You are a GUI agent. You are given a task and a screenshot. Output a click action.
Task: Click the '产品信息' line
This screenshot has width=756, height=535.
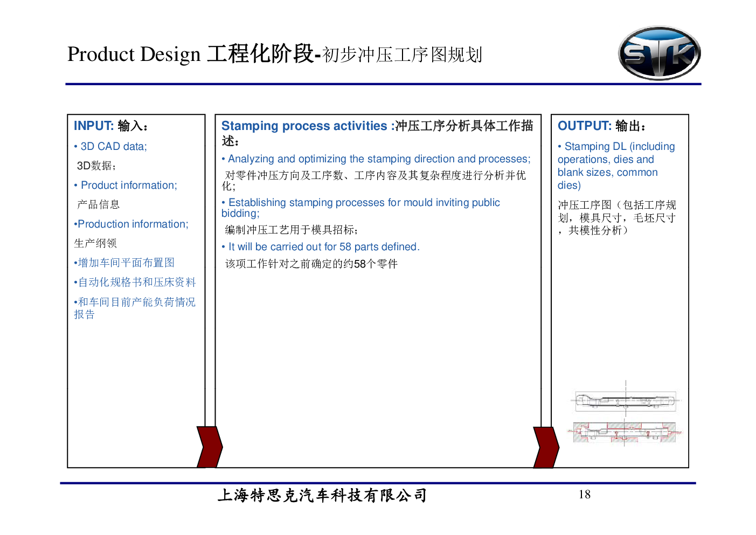[x=98, y=204]
